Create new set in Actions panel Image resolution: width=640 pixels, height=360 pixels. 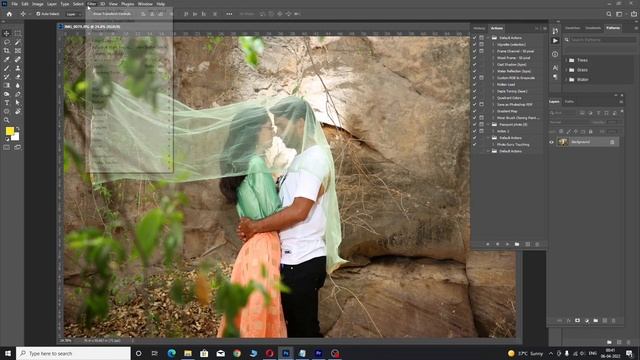point(517,244)
